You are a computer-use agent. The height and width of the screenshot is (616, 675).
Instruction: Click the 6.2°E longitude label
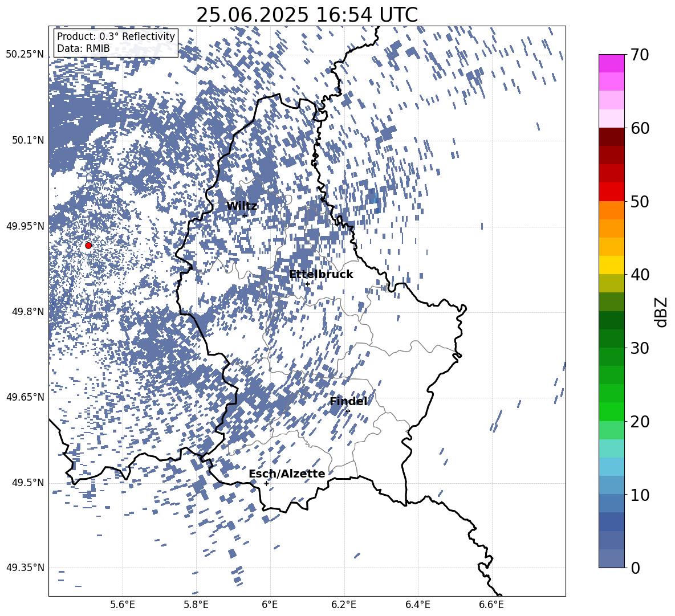(344, 605)
